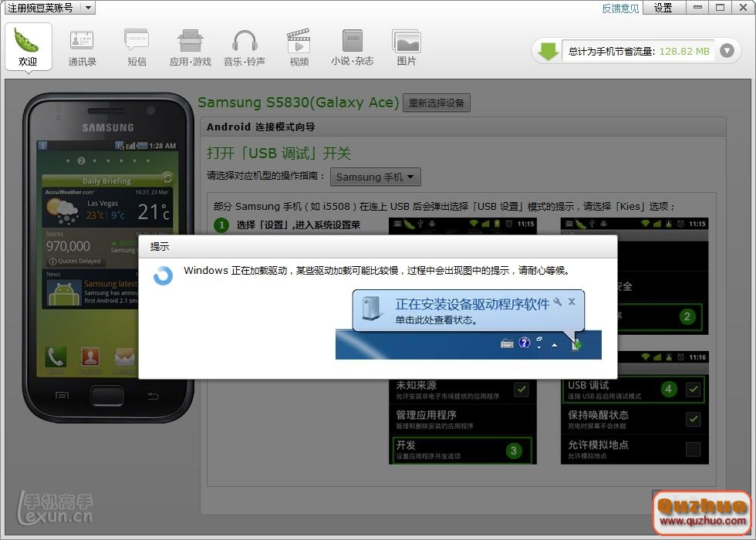Click the device install tray icon
The width and height of the screenshot is (756, 540).
click(577, 344)
